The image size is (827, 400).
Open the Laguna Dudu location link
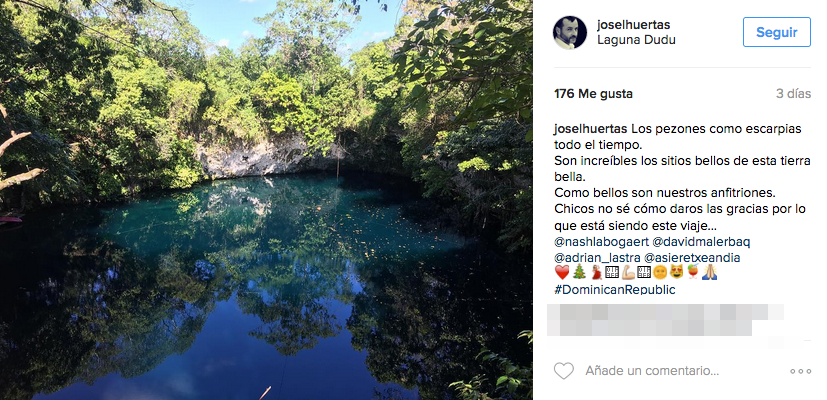637,40
